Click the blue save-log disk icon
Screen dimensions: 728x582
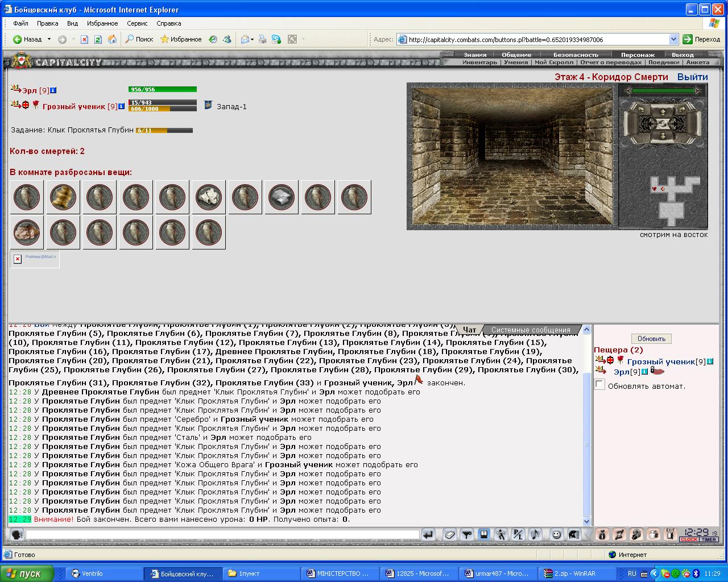(483, 534)
